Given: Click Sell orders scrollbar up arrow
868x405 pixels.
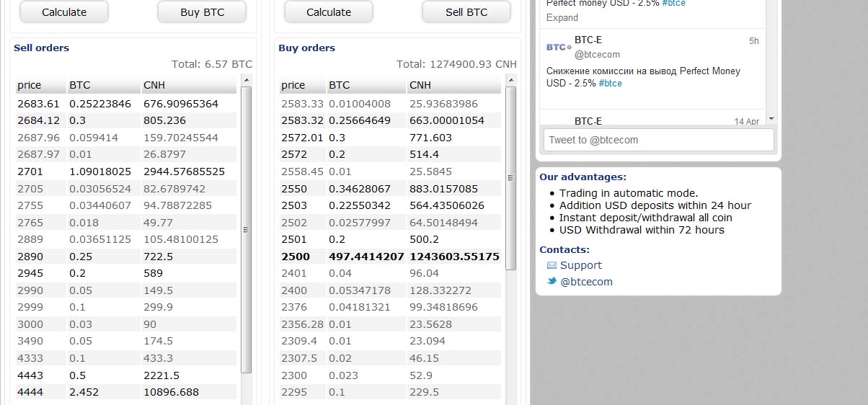Looking at the screenshot, I should [x=246, y=80].
